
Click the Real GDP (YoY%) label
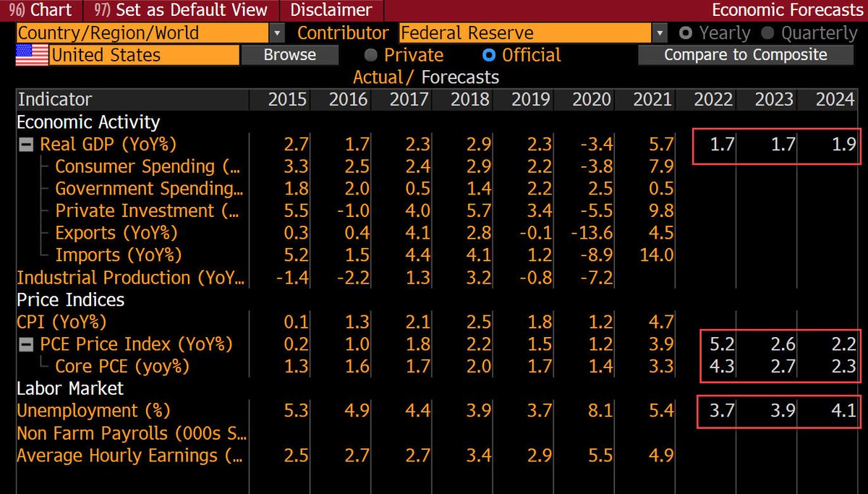(x=109, y=145)
